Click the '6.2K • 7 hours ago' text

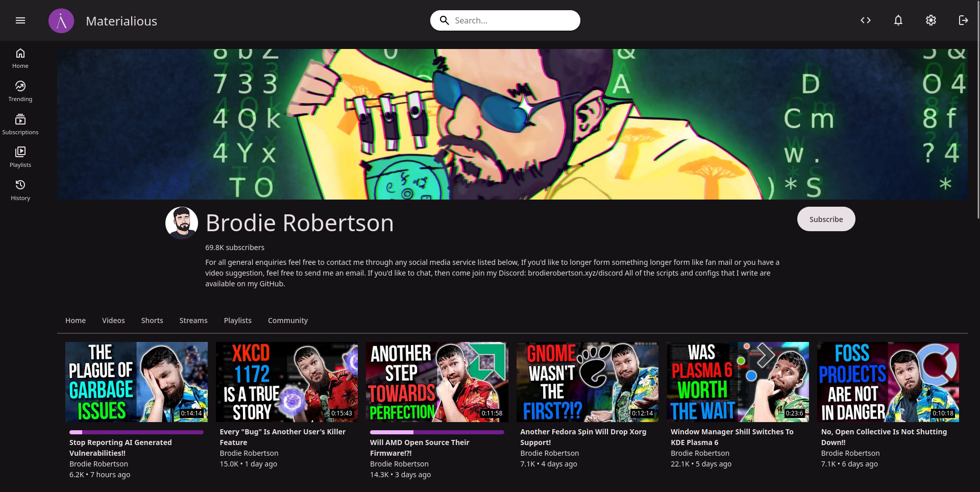tap(100, 475)
